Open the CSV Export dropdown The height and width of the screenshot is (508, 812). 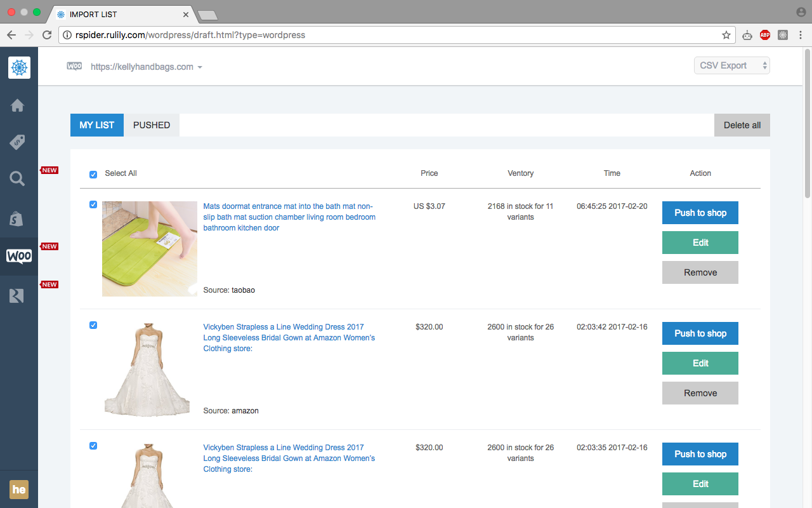click(x=732, y=65)
